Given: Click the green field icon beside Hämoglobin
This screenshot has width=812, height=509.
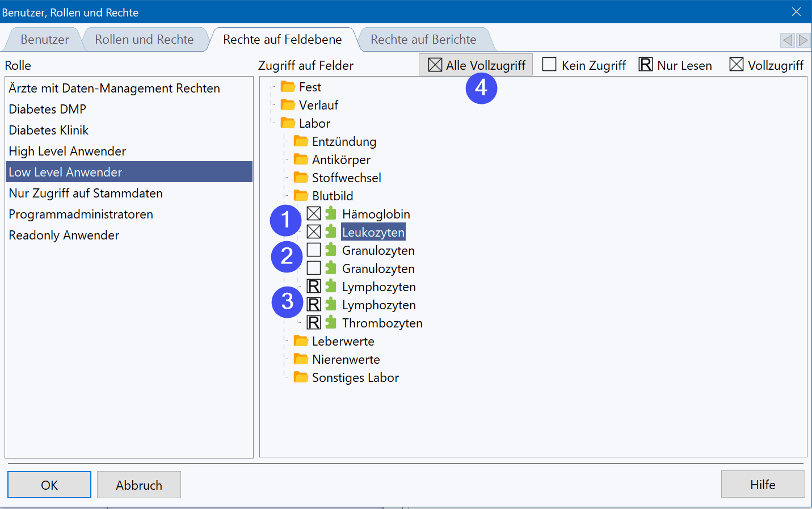Looking at the screenshot, I should pyautogui.click(x=331, y=213).
